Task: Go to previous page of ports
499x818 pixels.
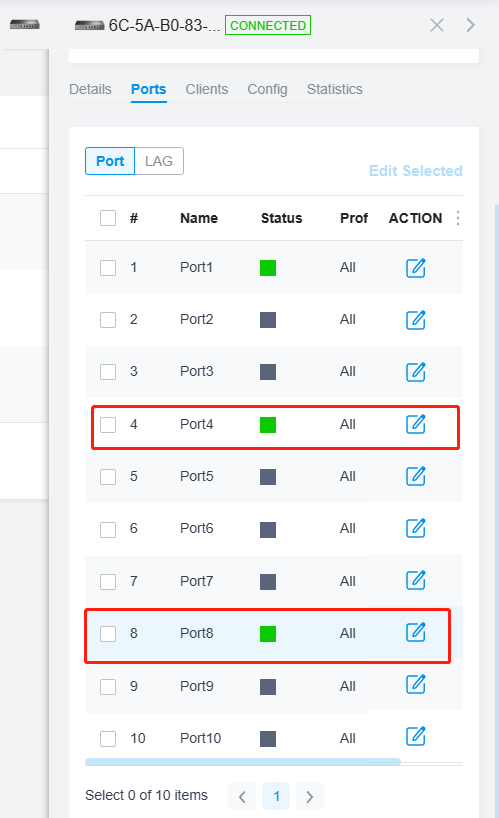Action: click(242, 796)
